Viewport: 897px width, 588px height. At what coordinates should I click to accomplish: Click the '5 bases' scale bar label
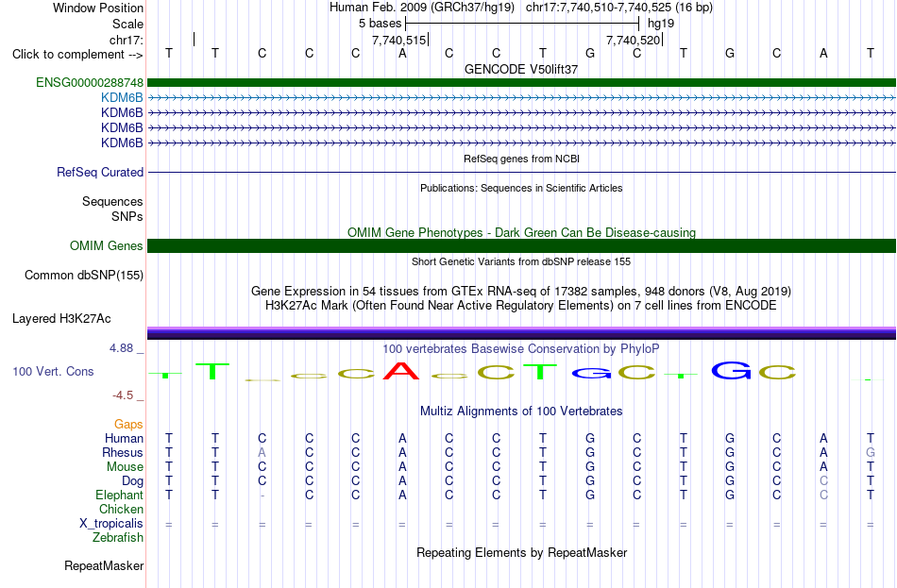pos(380,24)
